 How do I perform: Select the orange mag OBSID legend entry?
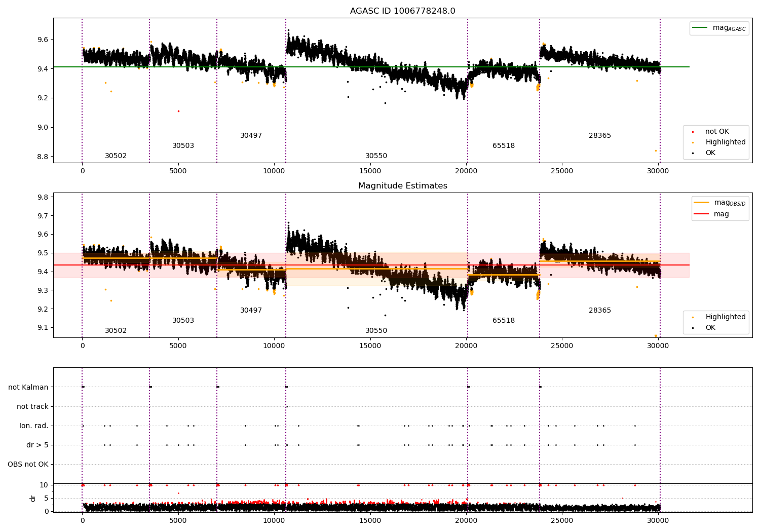[x=719, y=203]
